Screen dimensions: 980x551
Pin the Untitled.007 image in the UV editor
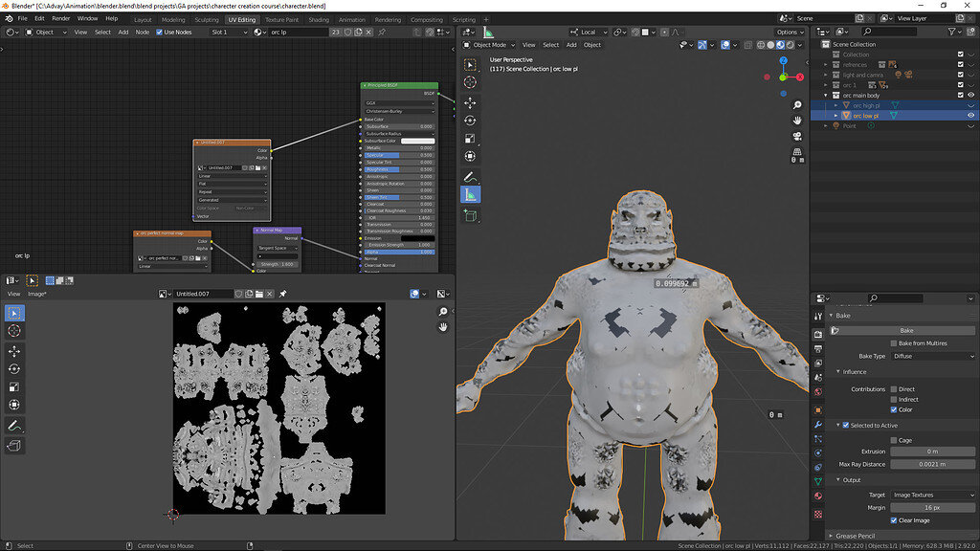[x=283, y=294]
